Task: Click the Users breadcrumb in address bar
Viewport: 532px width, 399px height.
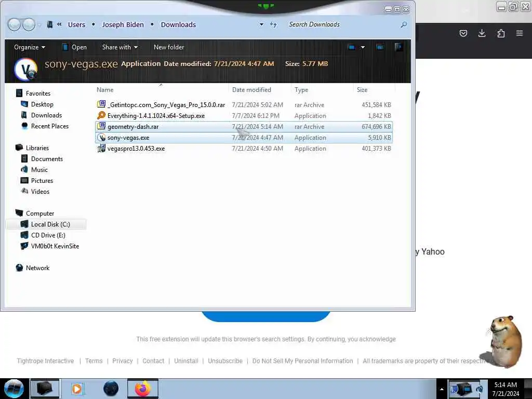Action: 76,24
